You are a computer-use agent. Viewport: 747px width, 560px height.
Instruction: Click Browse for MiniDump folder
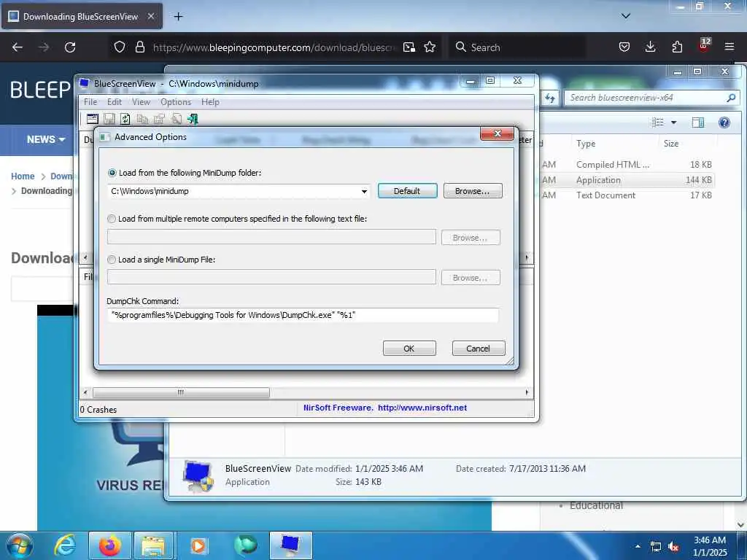[x=473, y=191]
